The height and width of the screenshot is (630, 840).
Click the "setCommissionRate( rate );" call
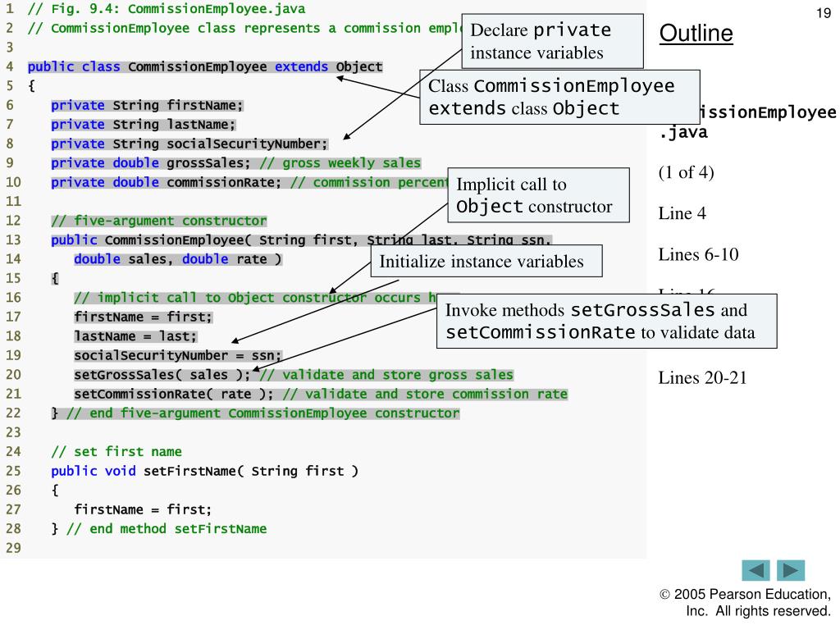[x=174, y=395]
